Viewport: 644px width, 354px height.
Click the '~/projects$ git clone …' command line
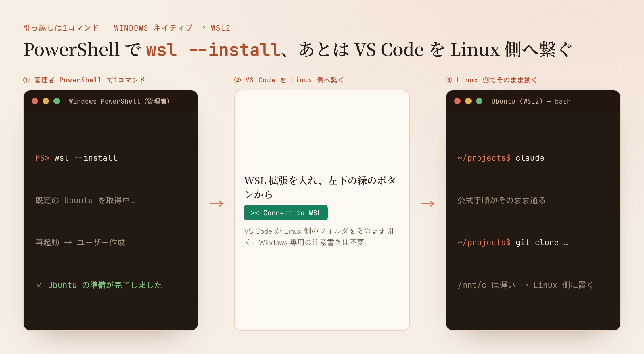(x=513, y=243)
